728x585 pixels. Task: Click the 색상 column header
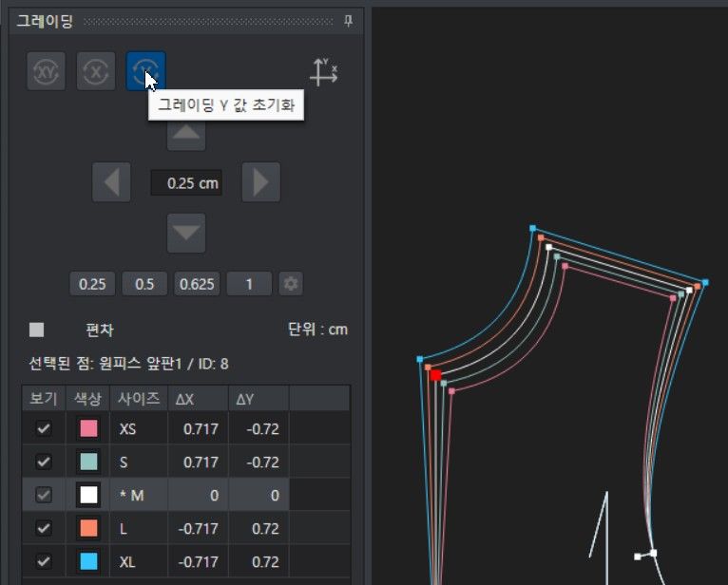(x=87, y=398)
